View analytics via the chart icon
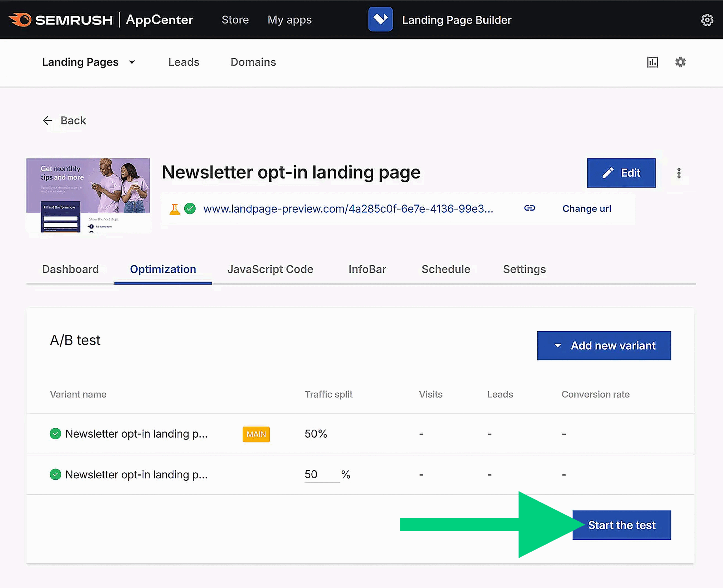This screenshot has height=588, width=723. pos(652,62)
